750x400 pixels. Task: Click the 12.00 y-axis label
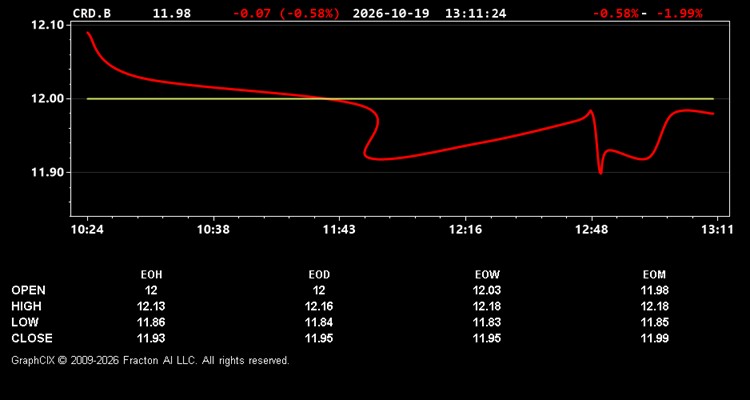point(47,99)
